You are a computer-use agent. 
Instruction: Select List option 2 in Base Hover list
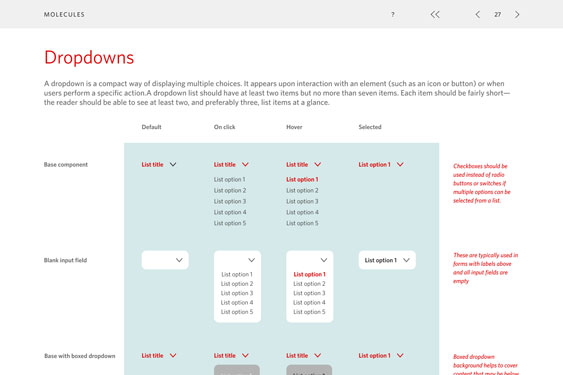pos(302,190)
